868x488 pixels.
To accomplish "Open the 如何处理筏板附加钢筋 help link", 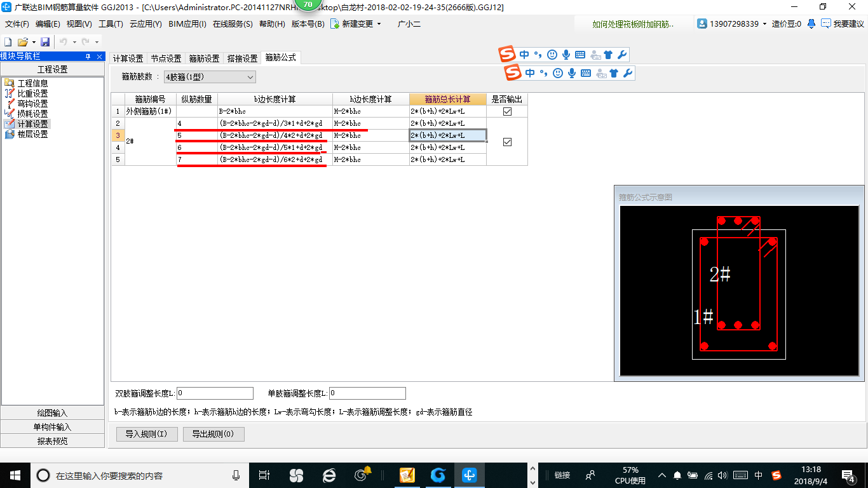I will point(634,24).
